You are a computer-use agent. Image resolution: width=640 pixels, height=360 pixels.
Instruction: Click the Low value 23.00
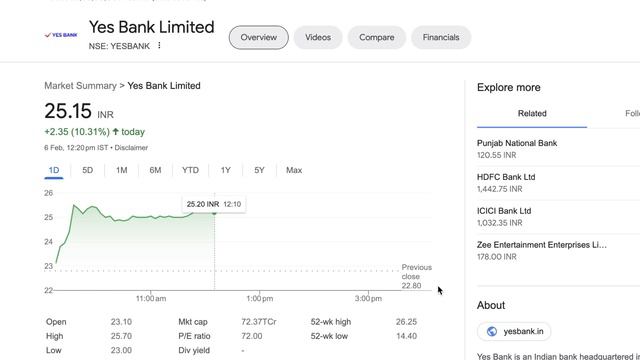(x=121, y=350)
